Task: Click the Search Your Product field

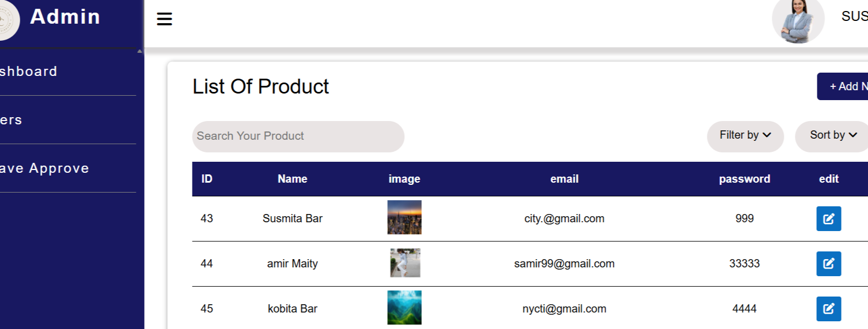Action: (x=298, y=136)
